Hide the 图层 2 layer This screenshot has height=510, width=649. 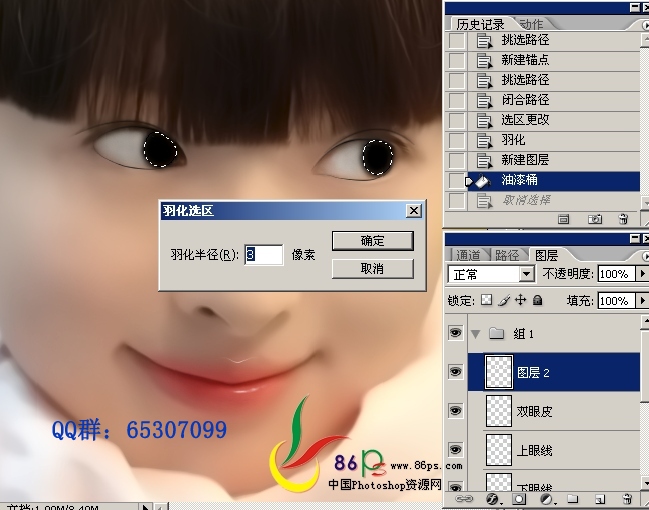pos(456,372)
